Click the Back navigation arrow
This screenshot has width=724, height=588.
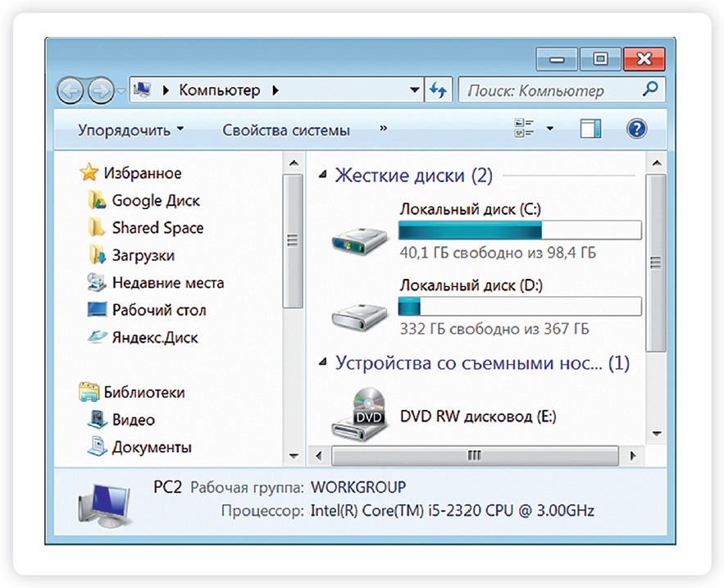[x=71, y=90]
